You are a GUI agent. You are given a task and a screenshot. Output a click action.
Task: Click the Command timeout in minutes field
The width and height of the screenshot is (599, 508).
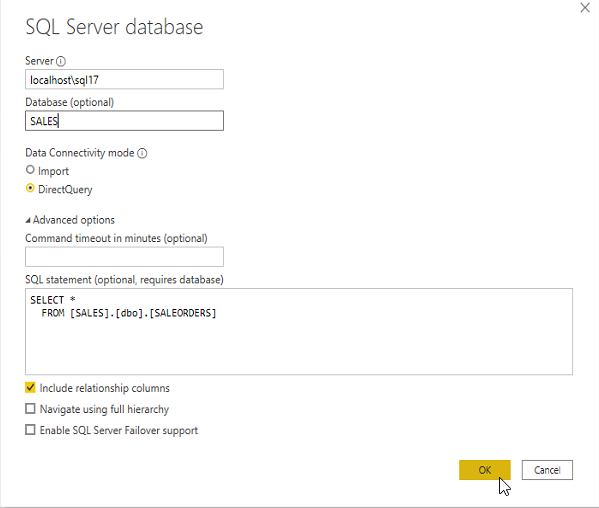(125, 257)
